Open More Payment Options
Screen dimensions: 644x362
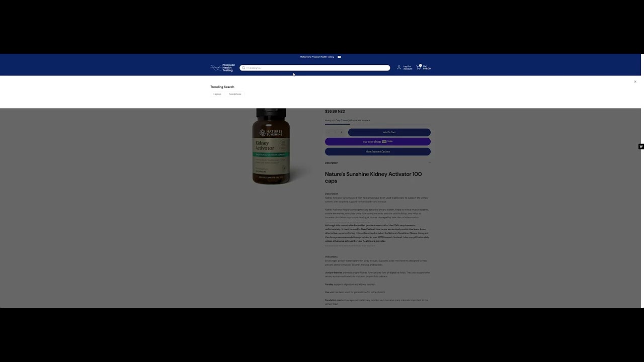378,151
